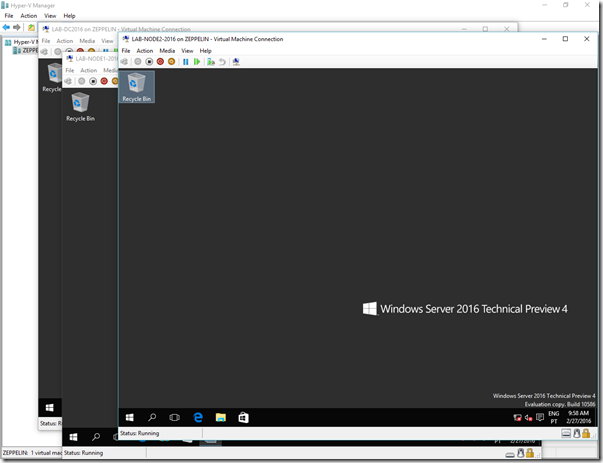The height and width of the screenshot is (463, 603).
Task: Open Help menu in Hyper-V Manager
Action: 69,16
